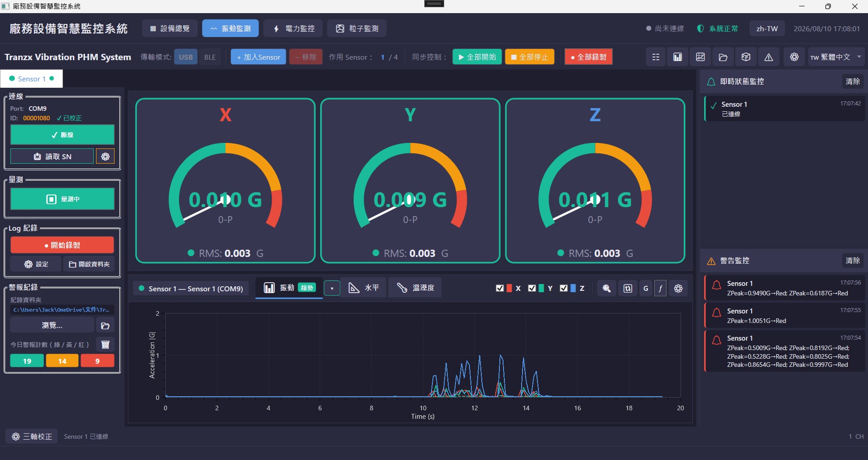Uncheck the Z axis checkbox
Image resolution: width=868 pixels, height=460 pixels.
click(564, 288)
